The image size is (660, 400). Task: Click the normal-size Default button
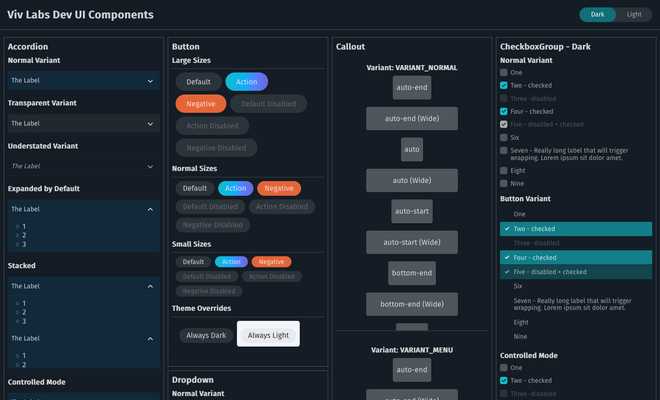tap(194, 188)
